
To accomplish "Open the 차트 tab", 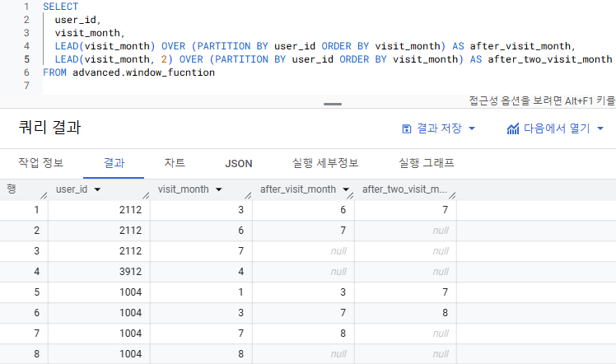I will [175, 163].
